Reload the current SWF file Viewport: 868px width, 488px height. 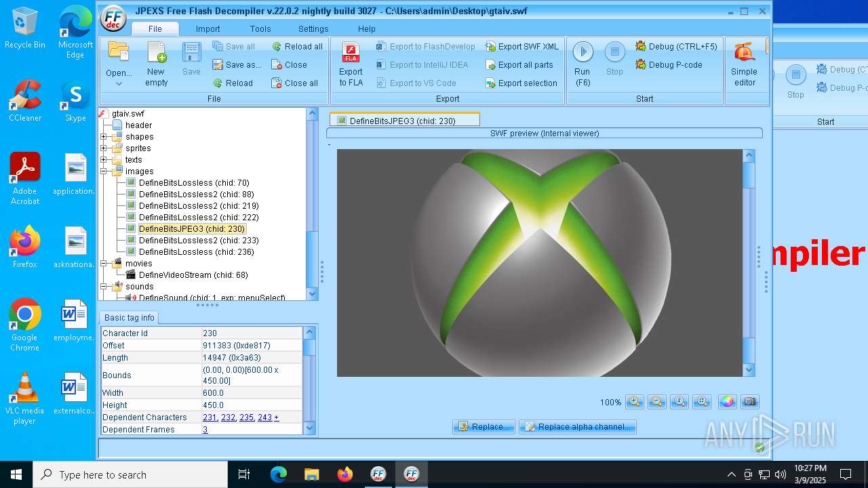(x=233, y=83)
